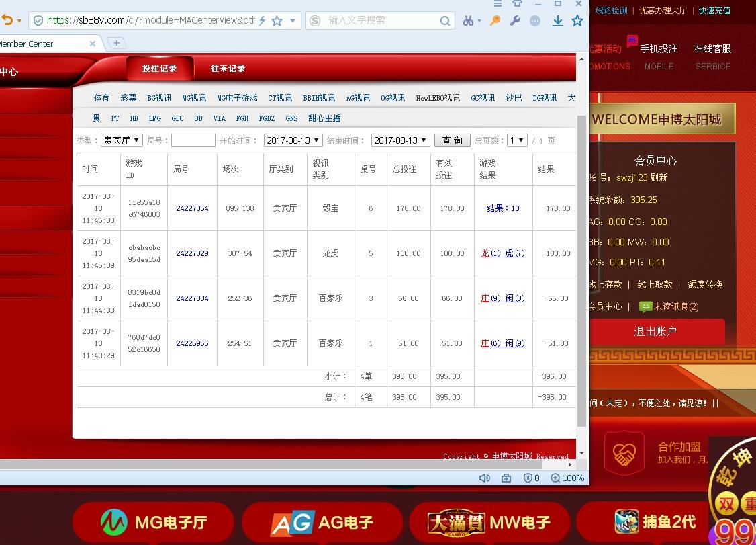This screenshot has height=545, width=756.
Task: Click the 退出账户 logout button
Action: (x=655, y=331)
